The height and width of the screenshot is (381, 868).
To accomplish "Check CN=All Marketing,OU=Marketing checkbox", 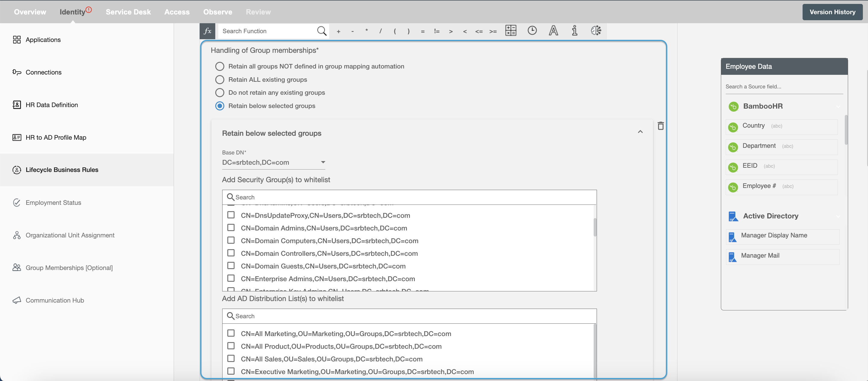I will (231, 333).
